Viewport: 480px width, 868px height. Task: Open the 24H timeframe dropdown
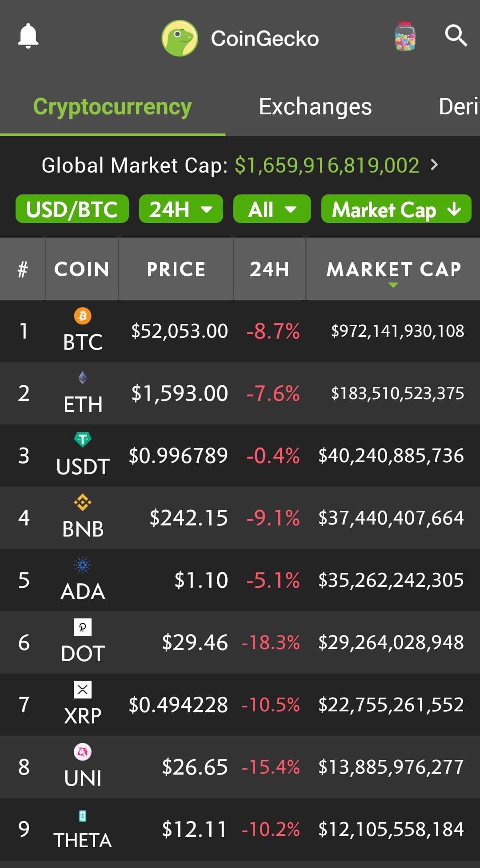pos(181,209)
